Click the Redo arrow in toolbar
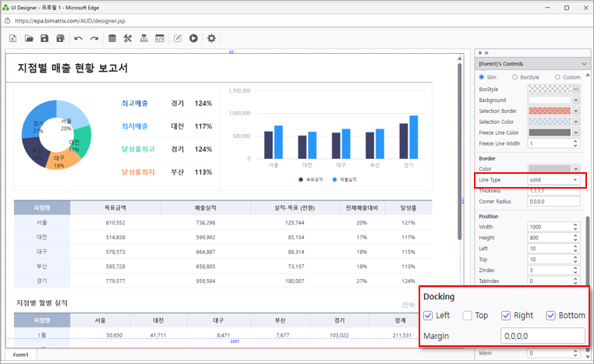Image resolution: width=594 pixels, height=364 pixels. [x=94, y=38]
